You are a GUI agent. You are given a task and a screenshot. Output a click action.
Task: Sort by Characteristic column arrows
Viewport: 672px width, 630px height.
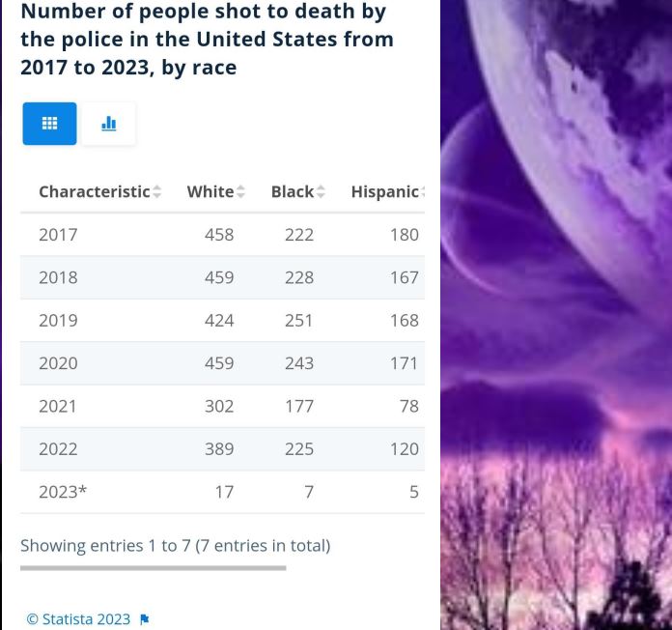[x=156, y=191]
